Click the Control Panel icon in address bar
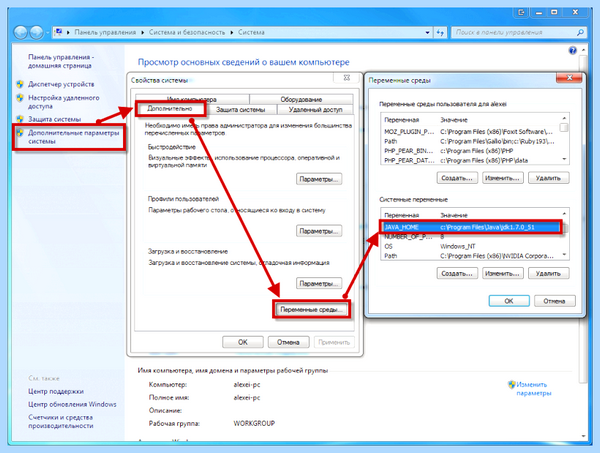600x453 pixels. pos(58,32)
